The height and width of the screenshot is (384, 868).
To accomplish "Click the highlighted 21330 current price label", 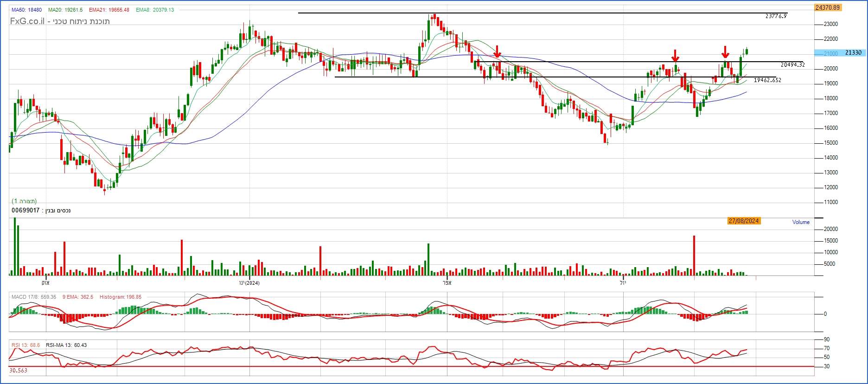I will coord(853,53).
